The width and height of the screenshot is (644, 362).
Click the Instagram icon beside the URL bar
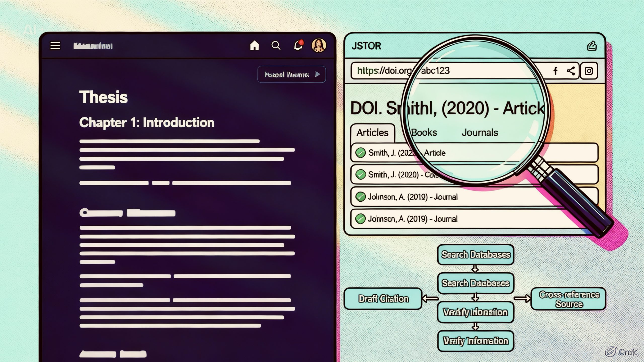(x=589, y=71)
